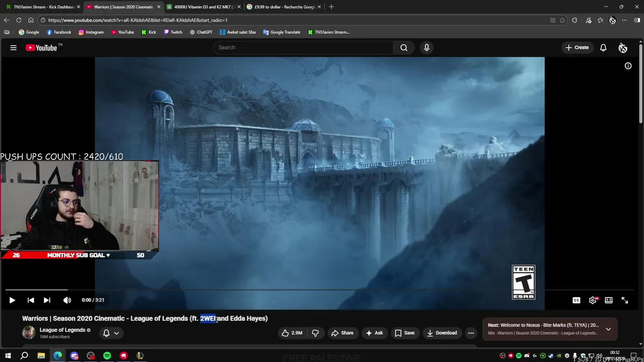Screen dimensions: 644x362
Task: Open Discord from taskbar
Action: 74,355
